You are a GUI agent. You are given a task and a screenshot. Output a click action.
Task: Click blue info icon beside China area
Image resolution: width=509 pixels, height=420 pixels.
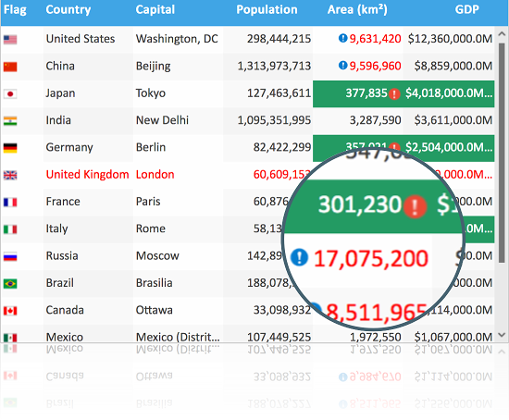(342, 66)
